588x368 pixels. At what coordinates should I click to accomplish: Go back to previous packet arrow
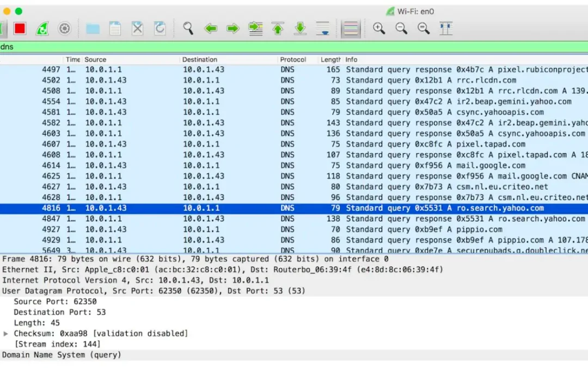211,28
